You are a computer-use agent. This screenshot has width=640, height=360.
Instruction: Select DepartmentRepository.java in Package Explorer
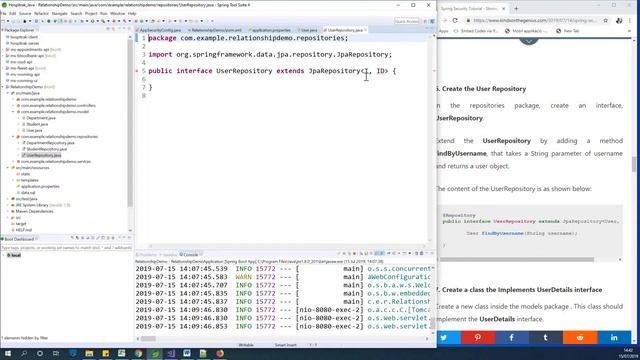(50, 143)
